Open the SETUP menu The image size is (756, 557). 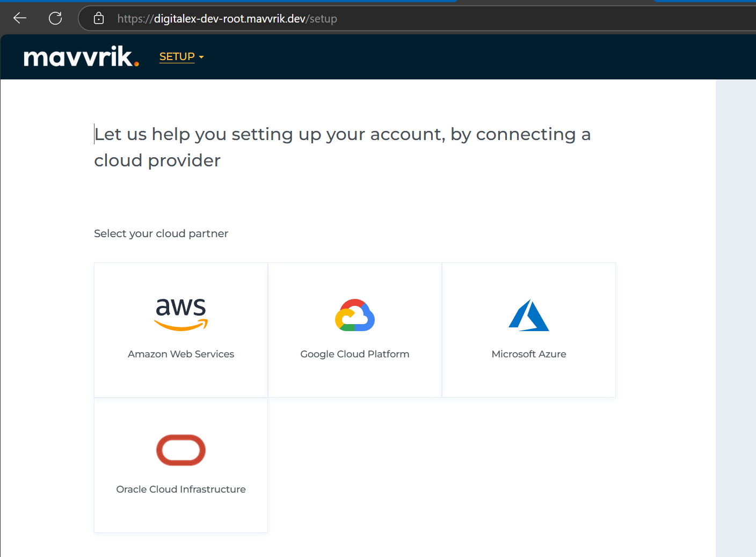point(177,56)
